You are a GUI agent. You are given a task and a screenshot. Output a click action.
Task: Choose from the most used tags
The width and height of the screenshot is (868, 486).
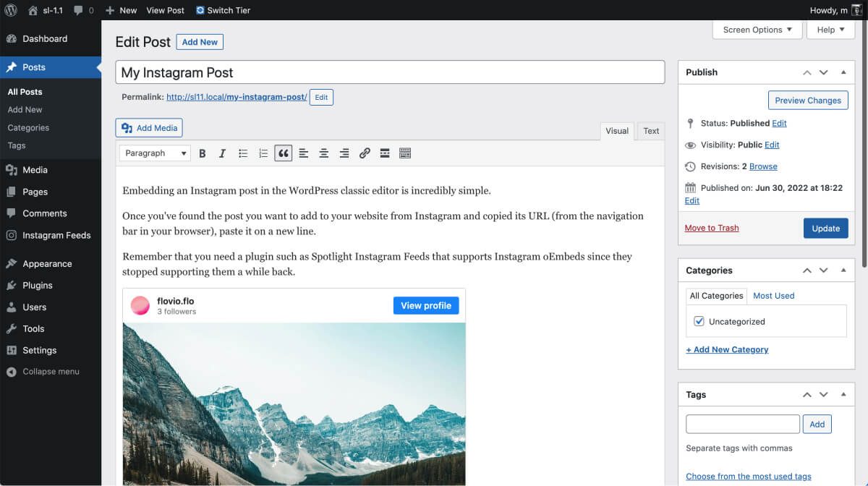click(749, 477)
